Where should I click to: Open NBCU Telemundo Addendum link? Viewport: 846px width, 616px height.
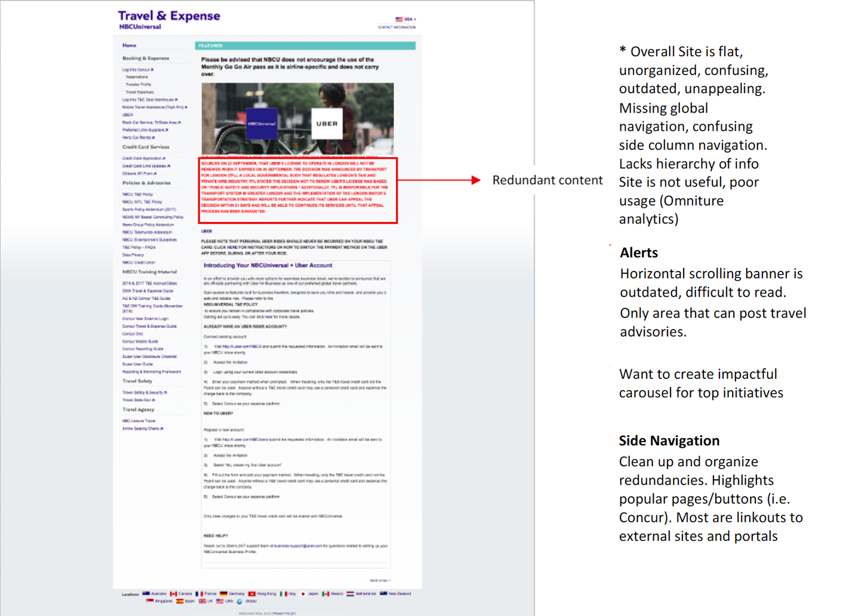pos(147,232)
